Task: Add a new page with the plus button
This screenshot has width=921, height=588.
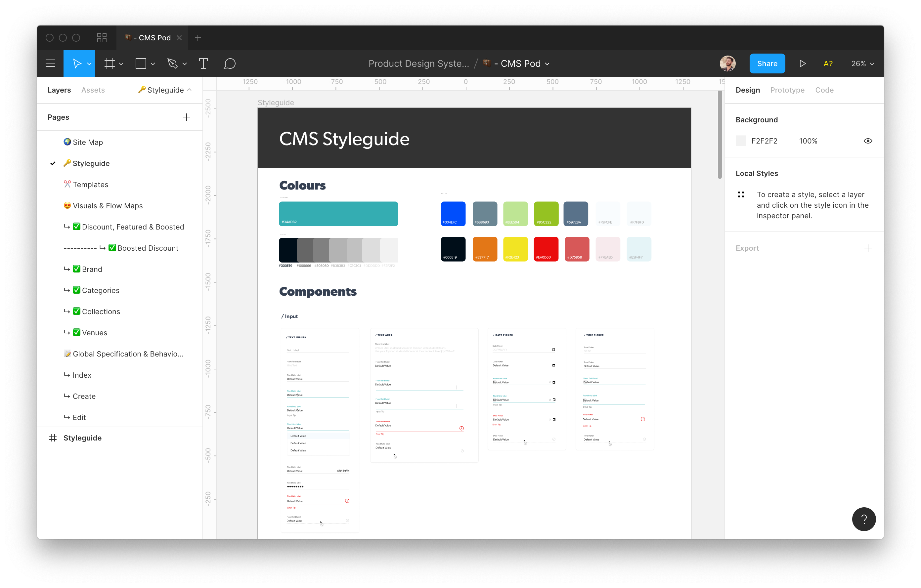Action: pyautogui.click(x=186, y=117)
